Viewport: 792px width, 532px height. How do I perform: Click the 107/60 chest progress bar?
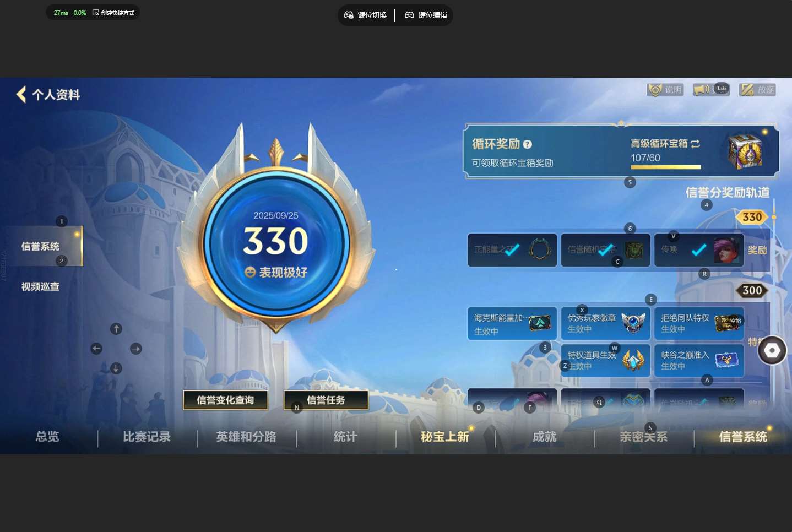coord(665,167)
